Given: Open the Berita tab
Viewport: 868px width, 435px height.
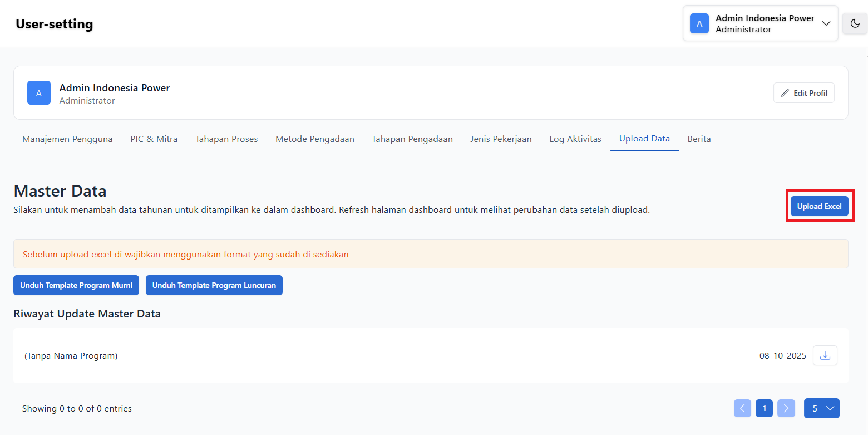Looking at the screenshot, I should click(x=699, y=139).
